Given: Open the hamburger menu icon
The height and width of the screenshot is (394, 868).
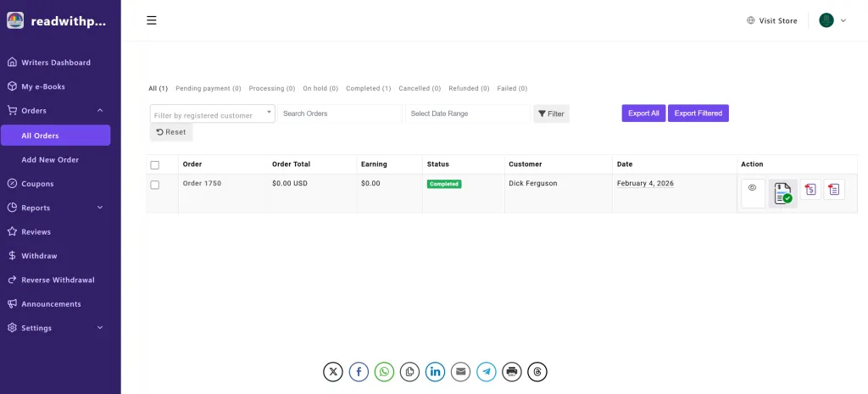Looking at the screenshot, I should (x=152, y=20).
